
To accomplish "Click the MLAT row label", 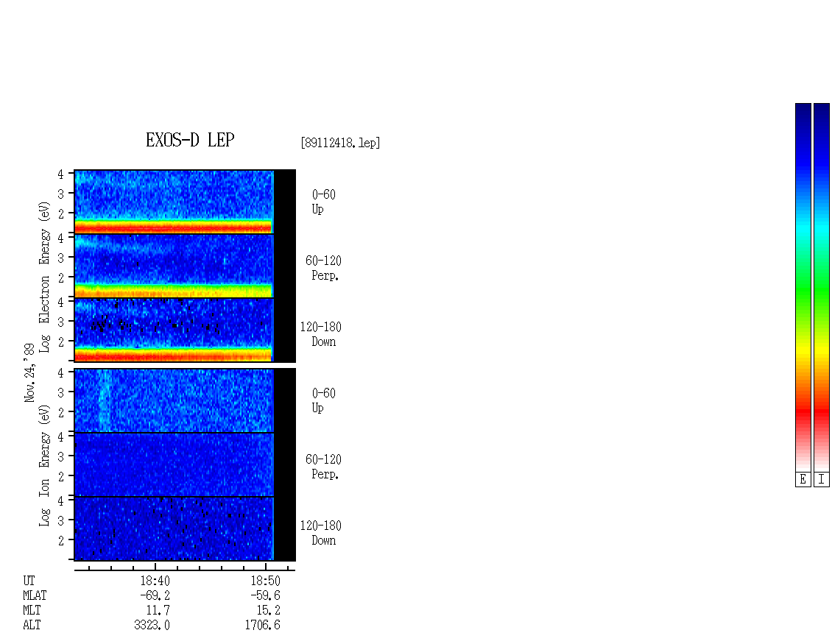I will [x=35, y=595].
